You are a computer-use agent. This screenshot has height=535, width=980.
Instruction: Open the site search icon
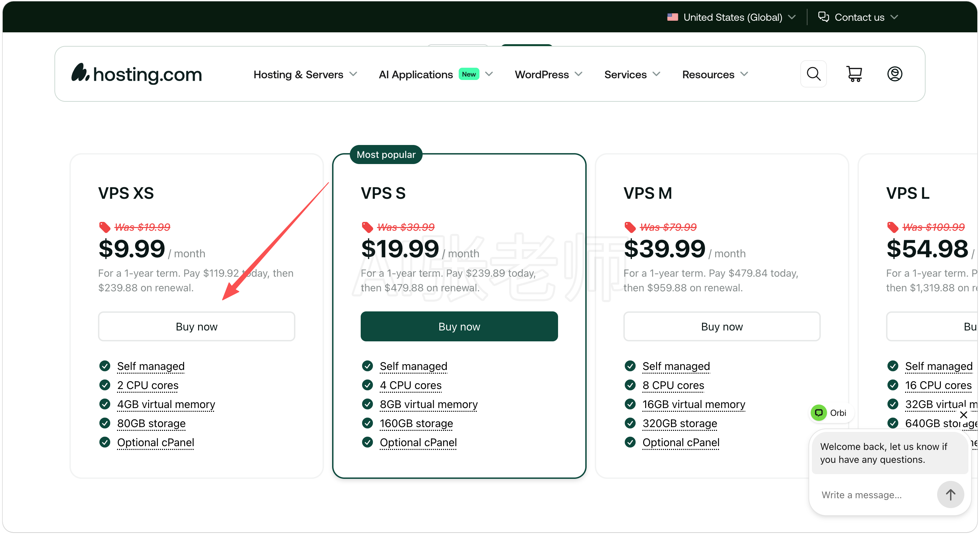coord(813,74)
